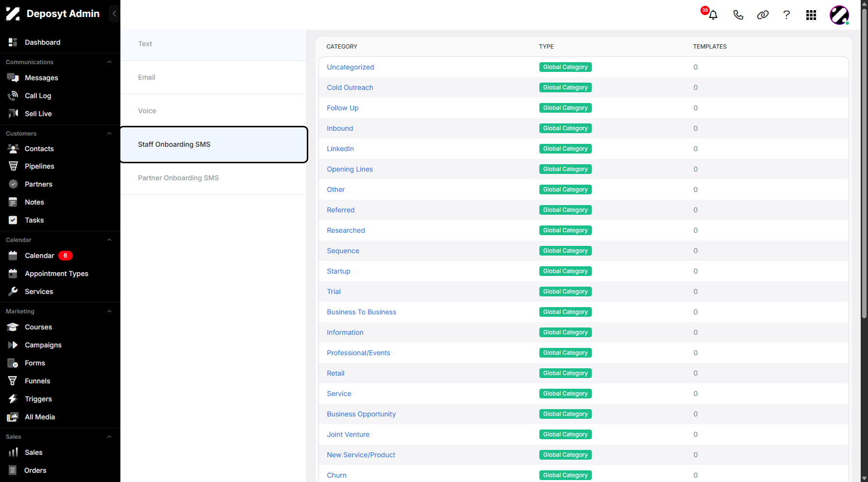Viewport: 868px width, 482px height.
Task: Click the Orders list icon in sidebar
Action: point(13,470)
